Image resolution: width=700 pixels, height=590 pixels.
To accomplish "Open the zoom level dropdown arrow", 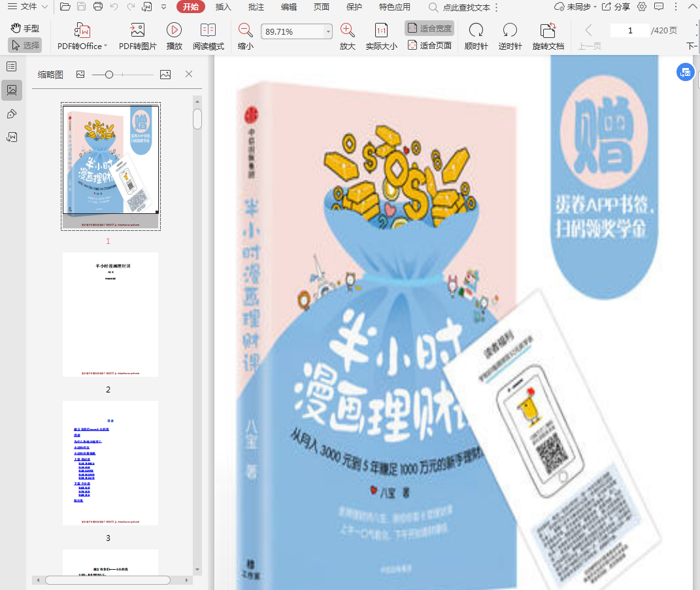I will 329,31.
